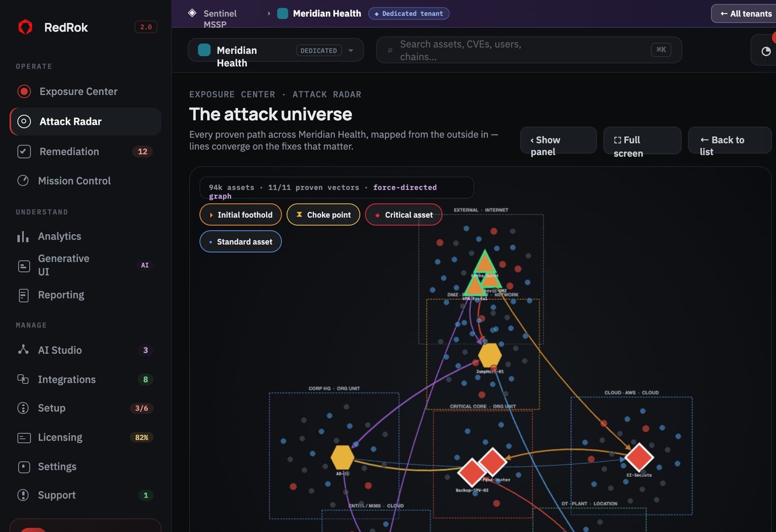Click the Licensing card icon
Screen dimensions: 776x532
coord(23,437)
